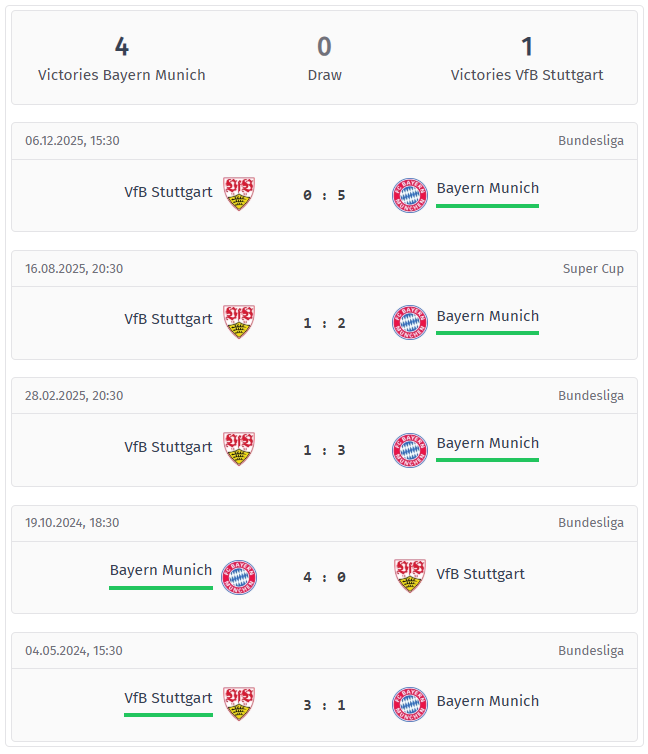Screen dimensions: 648x754
Task: Select the 0 Draw stat
Action: (324, 59)
